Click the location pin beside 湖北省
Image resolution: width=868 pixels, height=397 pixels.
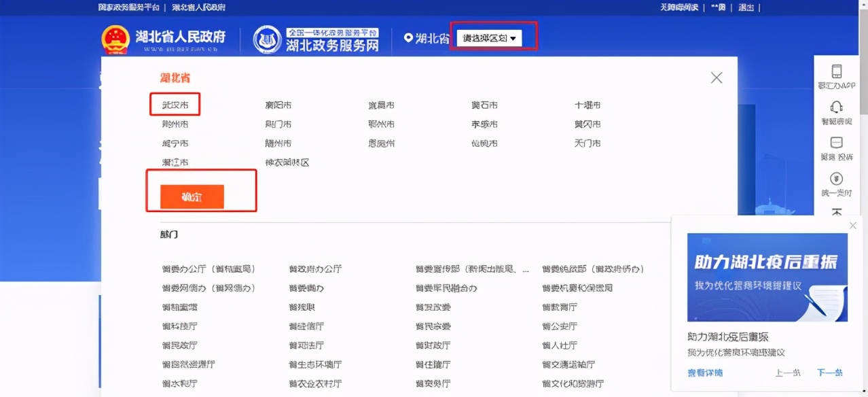[x=408, y=38]
